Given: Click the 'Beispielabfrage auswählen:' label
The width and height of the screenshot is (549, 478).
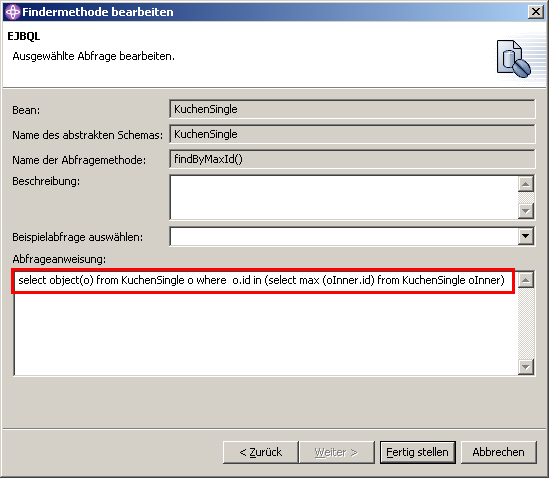Looking at the screenshot, I should 78,237.
